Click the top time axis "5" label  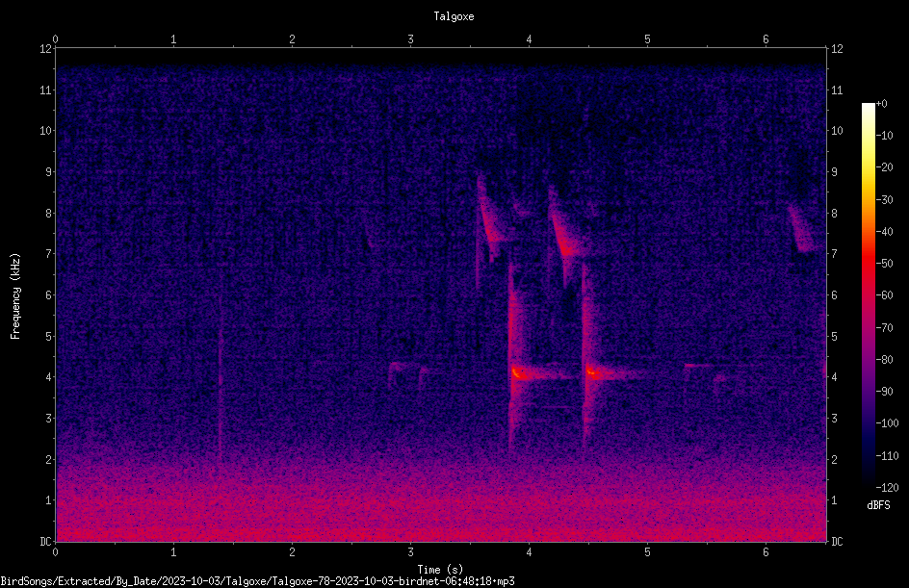point(647,39)
